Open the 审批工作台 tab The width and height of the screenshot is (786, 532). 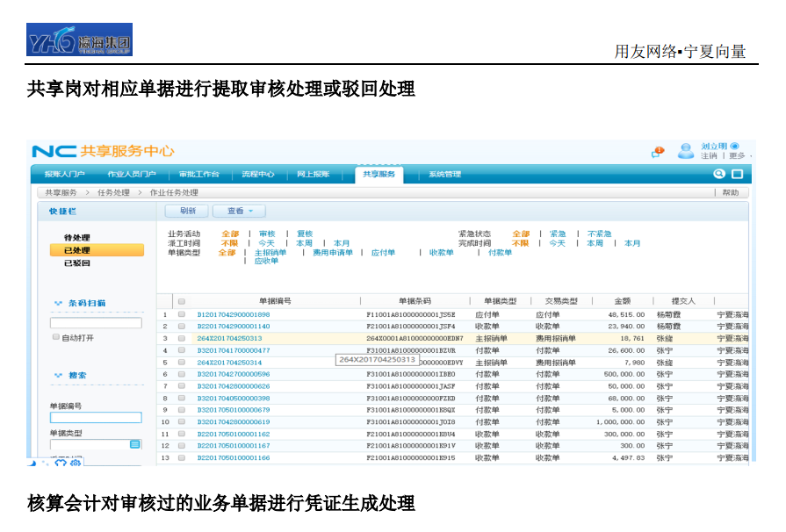(x=198, y=175)
